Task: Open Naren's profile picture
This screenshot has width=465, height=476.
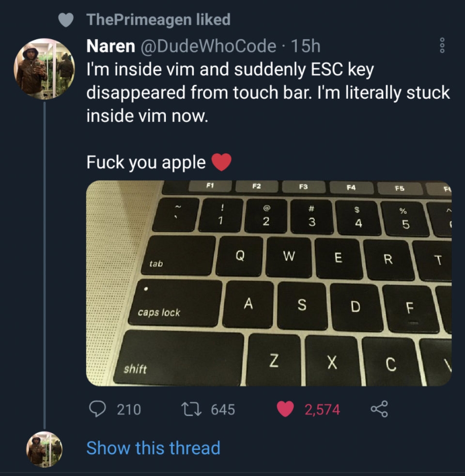Action: pos(44,69)
